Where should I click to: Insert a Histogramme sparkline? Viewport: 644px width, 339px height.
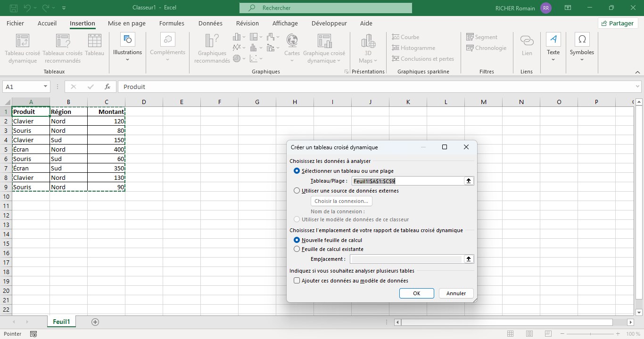(413, 48)
